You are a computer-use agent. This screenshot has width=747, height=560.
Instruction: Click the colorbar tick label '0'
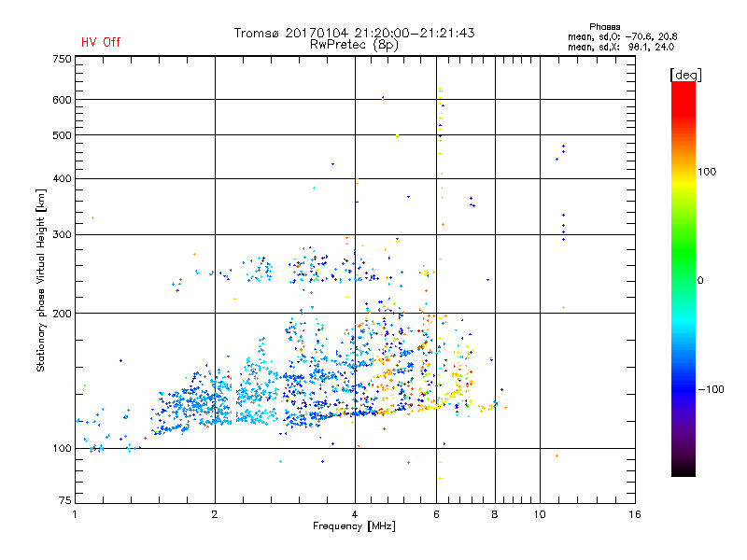tap(700, 281)
